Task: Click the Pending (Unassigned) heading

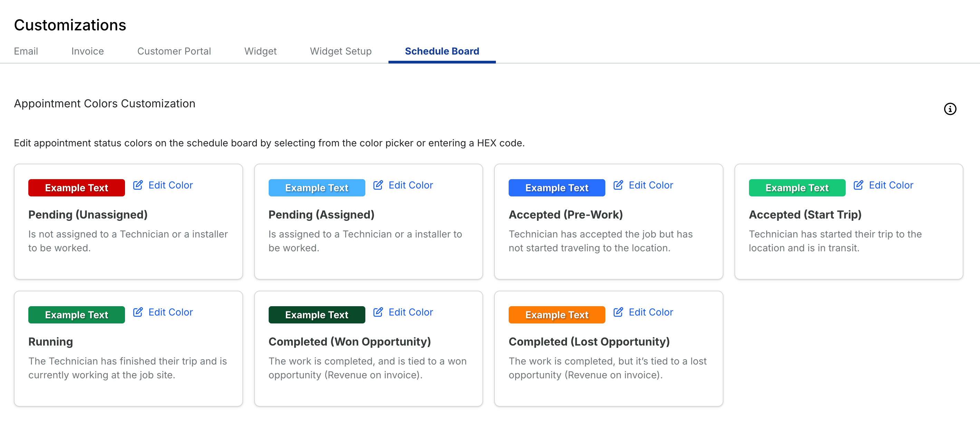Action: pos(88,215)
